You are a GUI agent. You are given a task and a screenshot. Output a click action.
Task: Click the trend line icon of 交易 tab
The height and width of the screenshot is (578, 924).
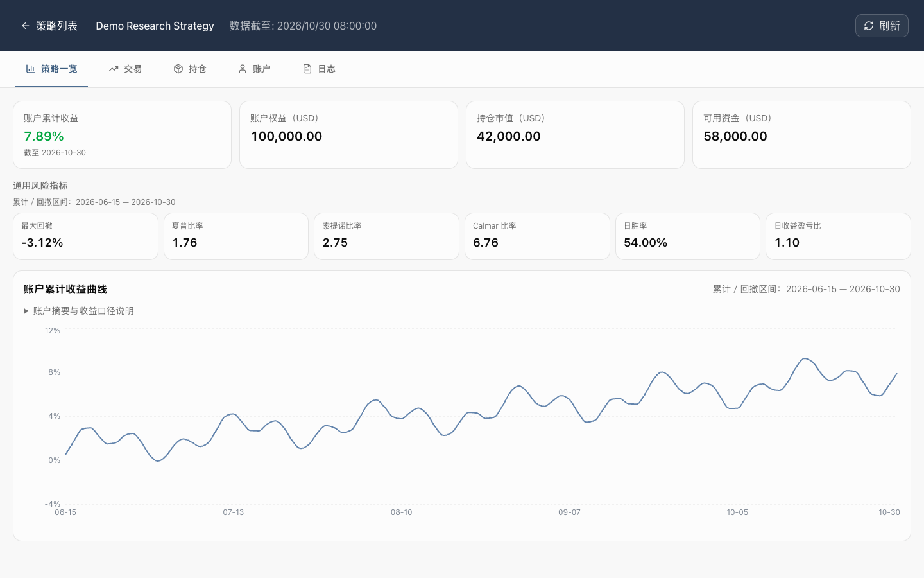pyautogui.click(x=114, y=69)
